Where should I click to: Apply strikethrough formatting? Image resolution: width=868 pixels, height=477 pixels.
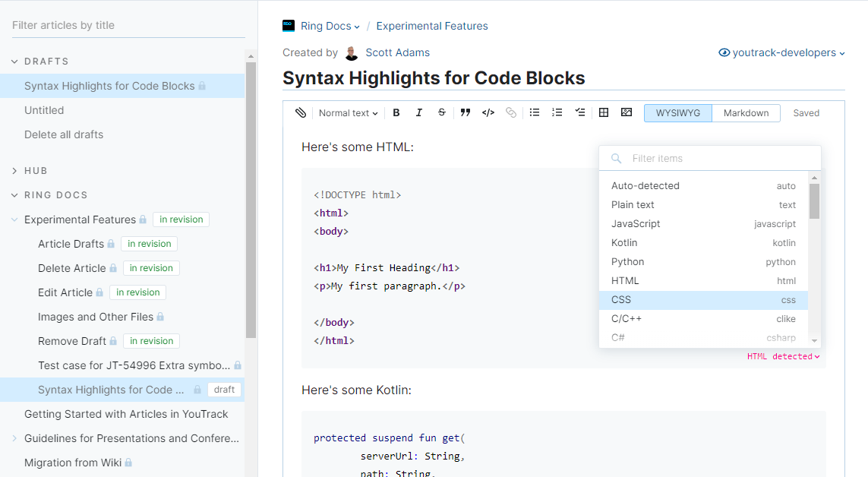point(442,112)
